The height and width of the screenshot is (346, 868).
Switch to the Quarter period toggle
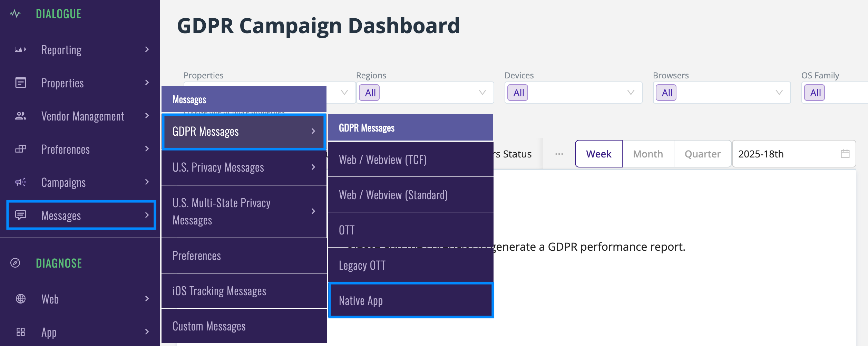tap(703, 154)
